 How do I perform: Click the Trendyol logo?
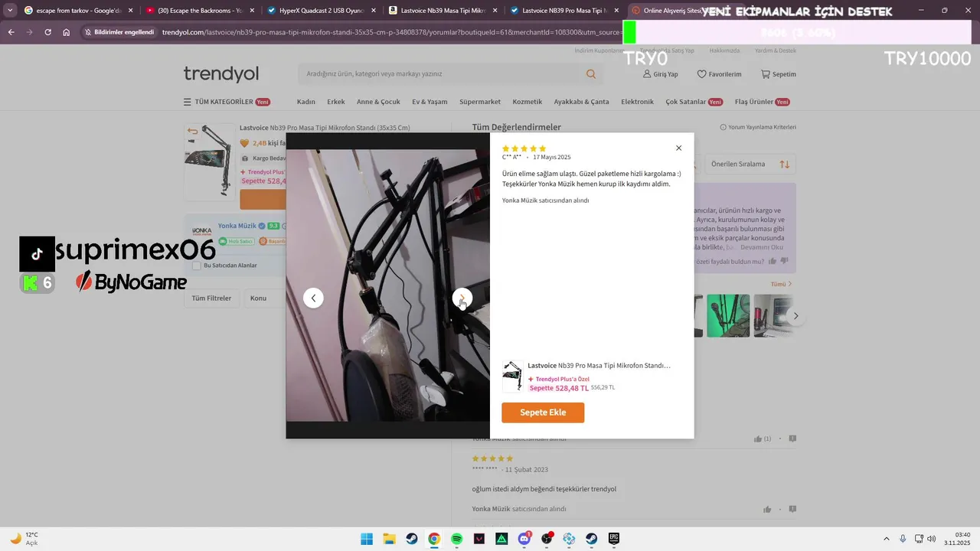click(x=220, y=74)
